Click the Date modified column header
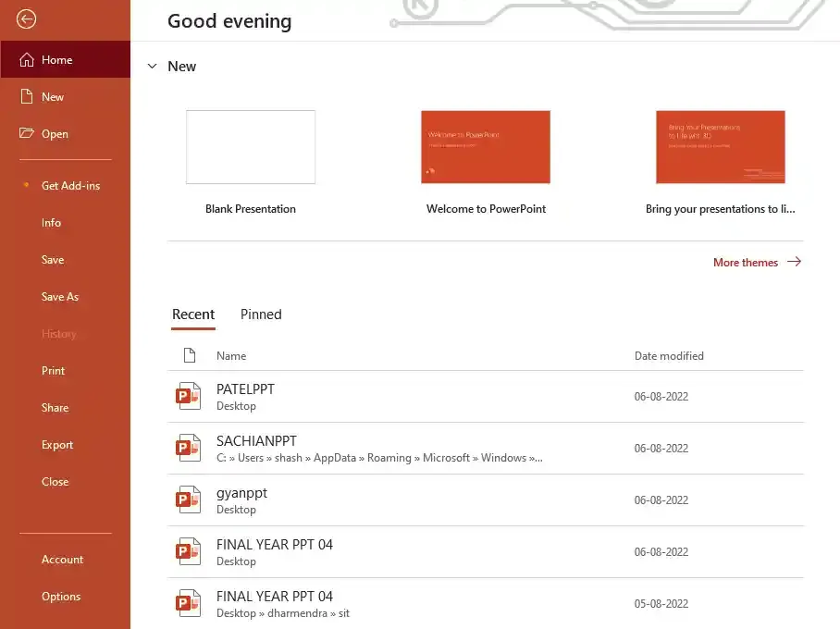840x629 pixels. 669,356
